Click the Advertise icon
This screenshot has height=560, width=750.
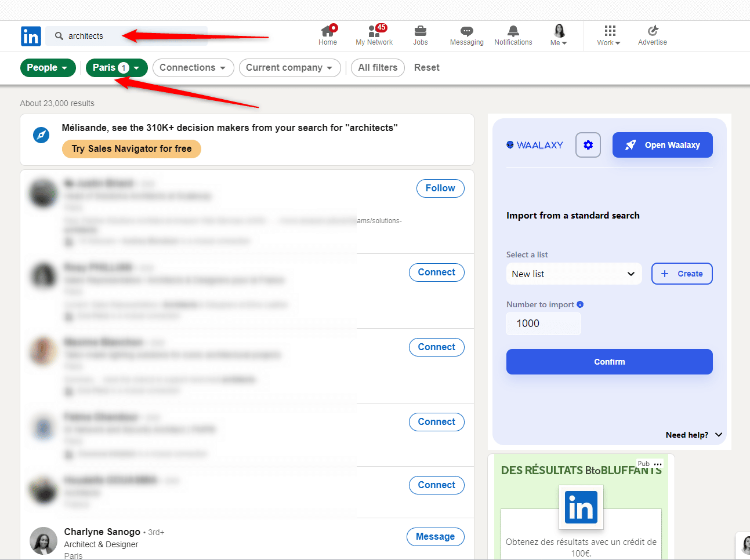(653, 31)
